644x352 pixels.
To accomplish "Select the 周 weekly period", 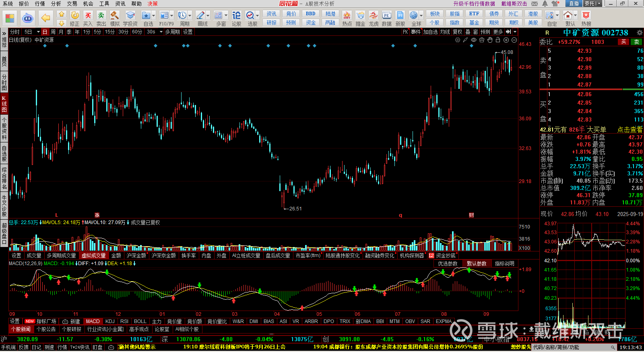I will (53, 32).
